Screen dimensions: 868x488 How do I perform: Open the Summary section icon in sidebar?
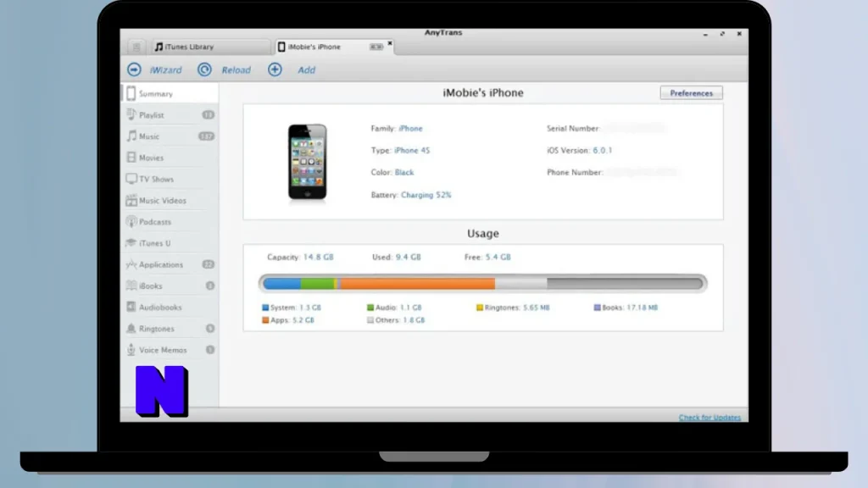[131, 93]
